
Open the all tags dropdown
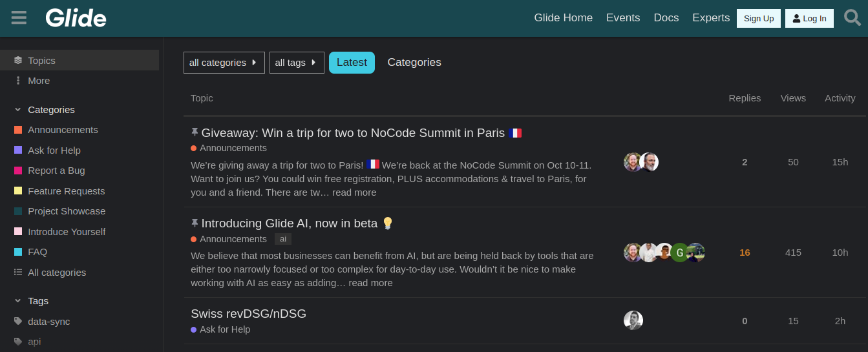[297, 63]
